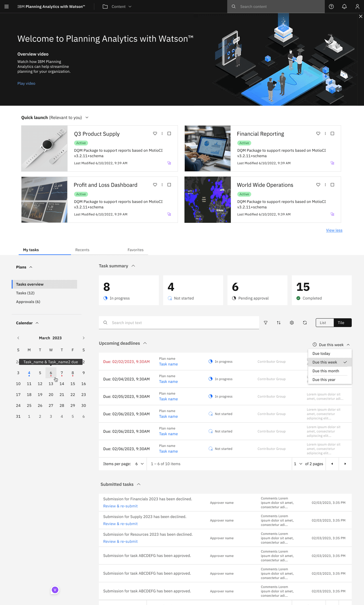Go to next page of deadlines
Image resolution: width=364 pixels, height=605 pixels.
(x=345, y=464)
